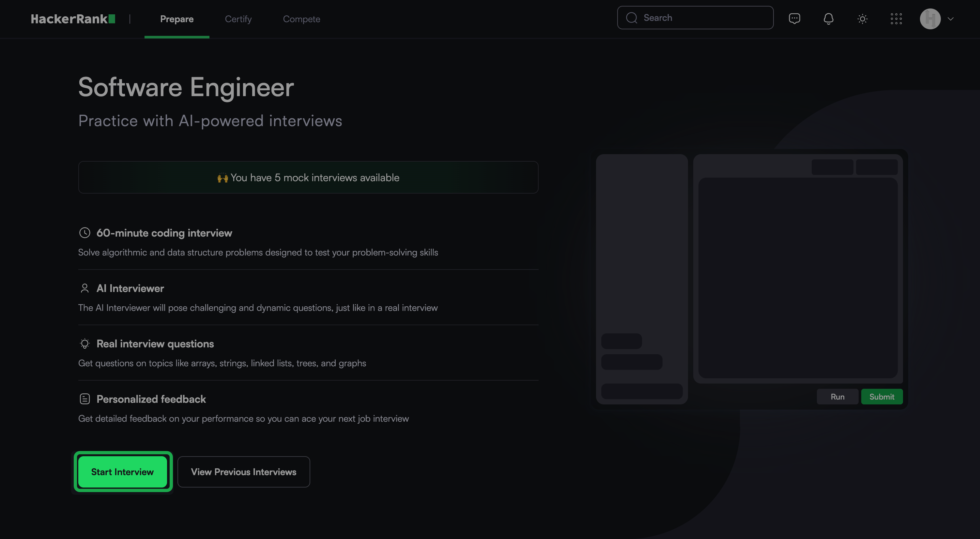Open the apps grid menu
Viewport: 980px width, 539px height.
pos(896,19)
